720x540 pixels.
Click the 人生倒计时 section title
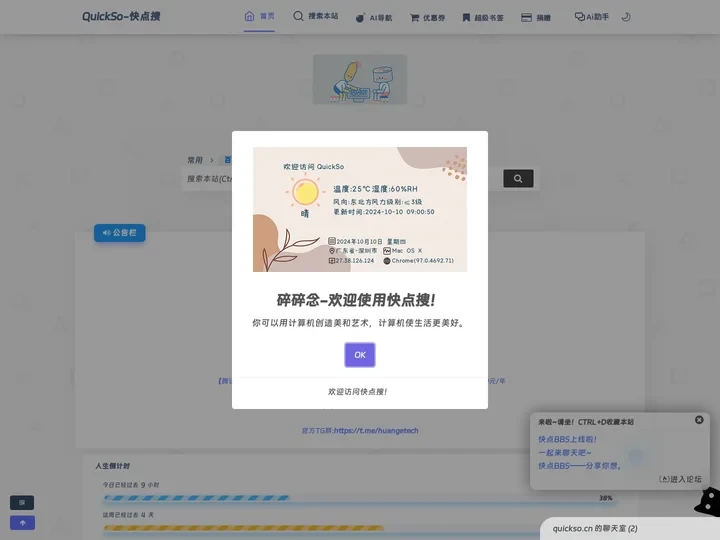click(x=112, y=466)
